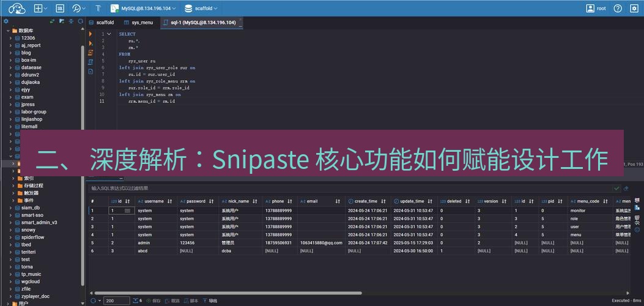The height and width of the screenshot is (306, 644).
Task: Sort by update_time column
Action: point(429,201)
